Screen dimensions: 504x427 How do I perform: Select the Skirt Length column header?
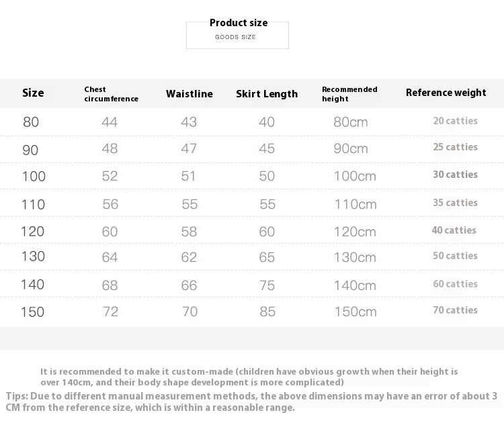click(267, 94)
